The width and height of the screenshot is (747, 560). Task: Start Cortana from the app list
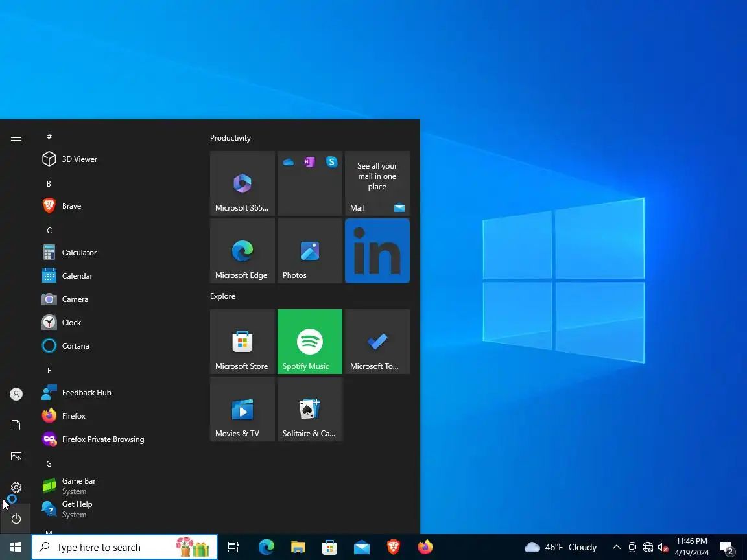point(114,345)
